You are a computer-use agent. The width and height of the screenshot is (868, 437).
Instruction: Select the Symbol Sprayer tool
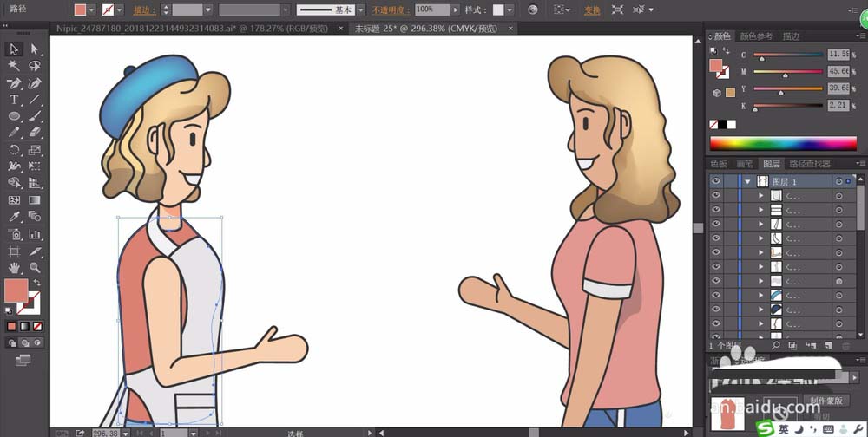click(x=14, y=234)
